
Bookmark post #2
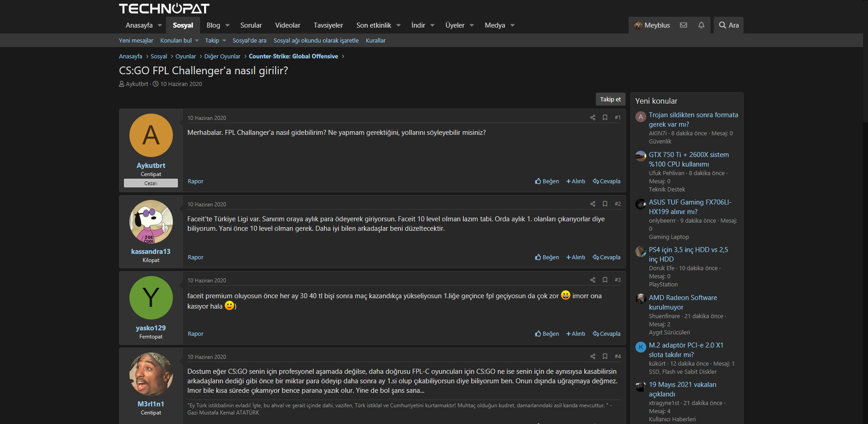click(x=605, y=204)
